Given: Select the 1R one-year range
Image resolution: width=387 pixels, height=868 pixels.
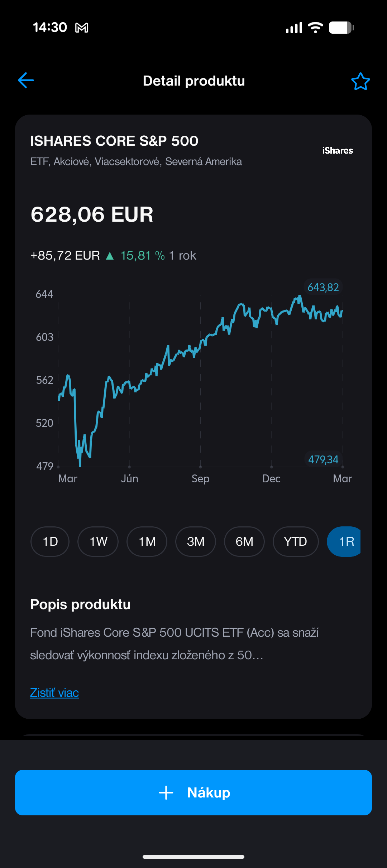Looking at the screenshot, I should coord(345,541).
